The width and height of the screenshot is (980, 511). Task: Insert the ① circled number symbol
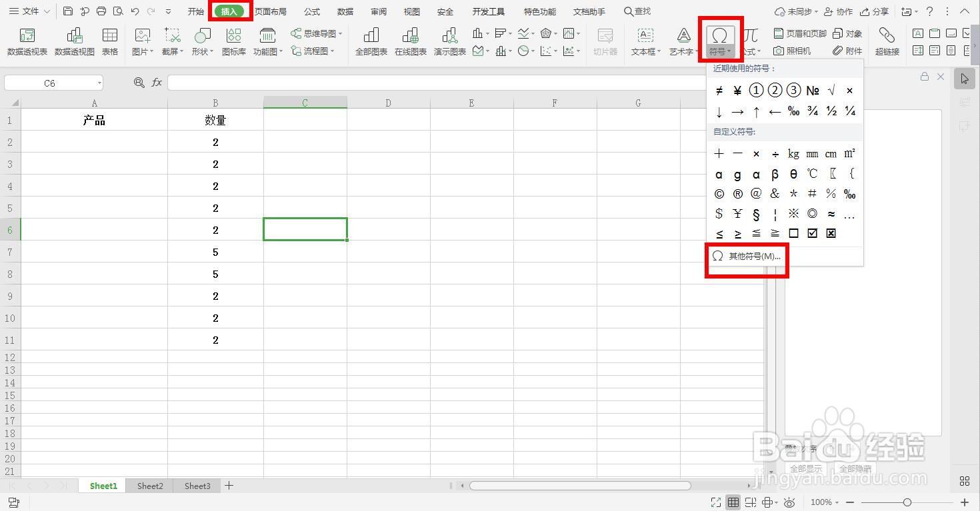point(756,91)
